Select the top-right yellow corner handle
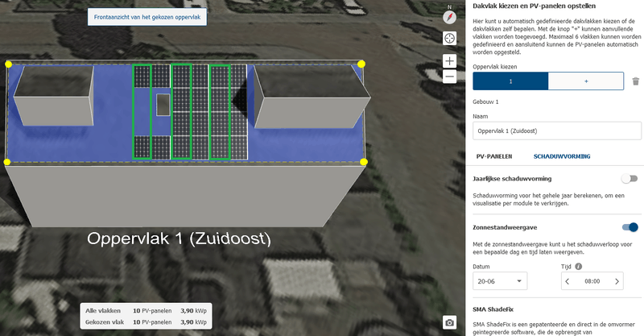 [x=361, y=64]
